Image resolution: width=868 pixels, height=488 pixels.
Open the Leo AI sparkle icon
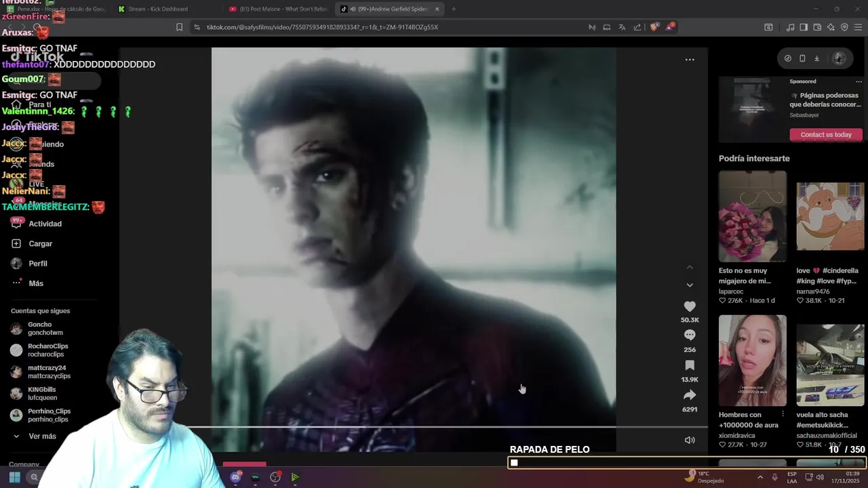tap(831, 27)
